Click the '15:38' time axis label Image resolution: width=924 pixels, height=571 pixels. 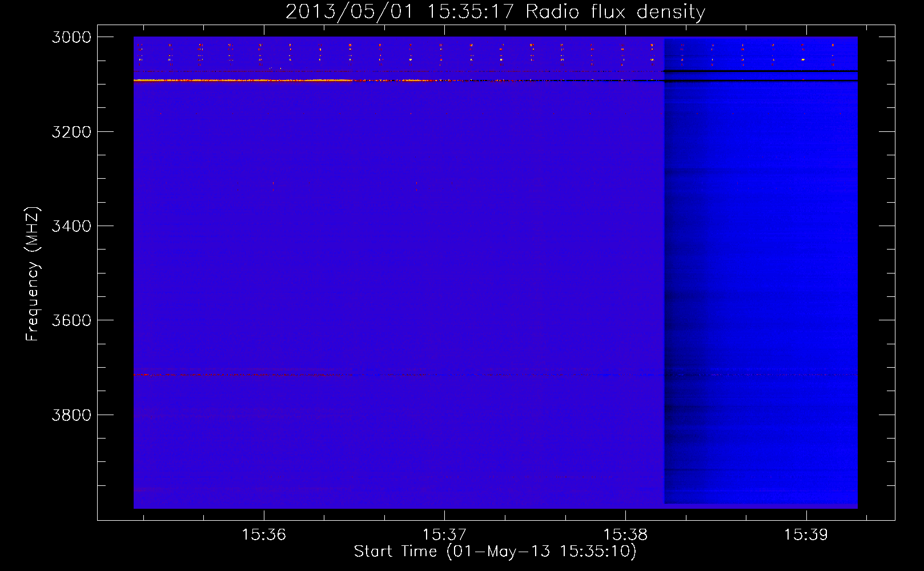(x=625, y=534)
